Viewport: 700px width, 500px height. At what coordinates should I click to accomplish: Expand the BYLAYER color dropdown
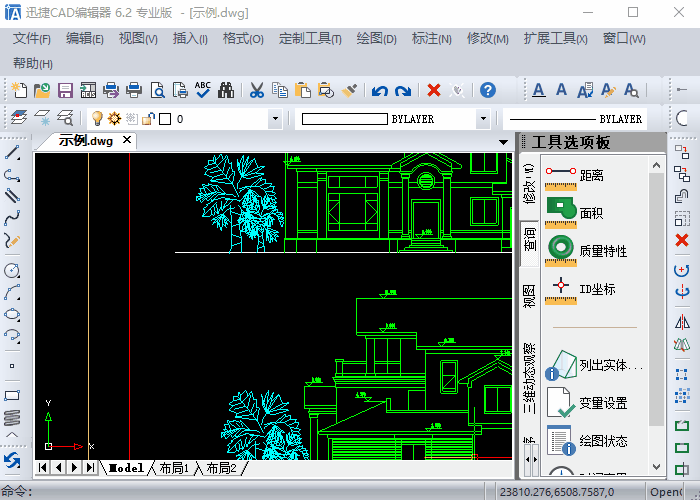coord(483,119)
